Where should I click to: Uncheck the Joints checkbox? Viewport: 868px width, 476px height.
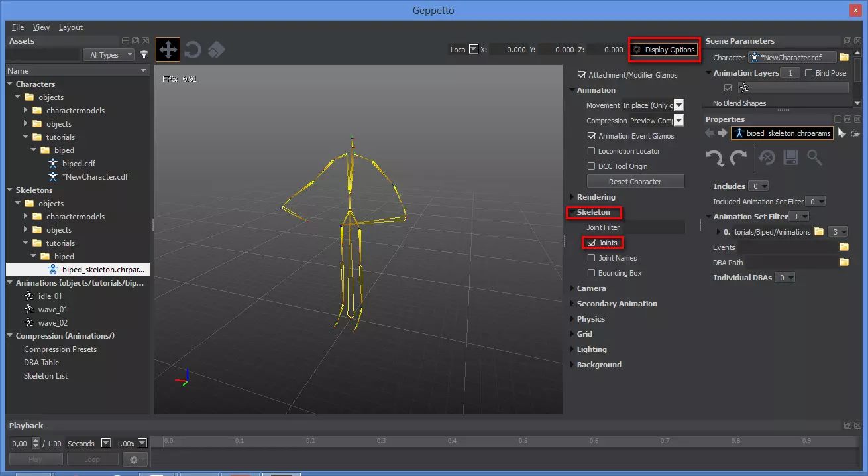(592, 243)
